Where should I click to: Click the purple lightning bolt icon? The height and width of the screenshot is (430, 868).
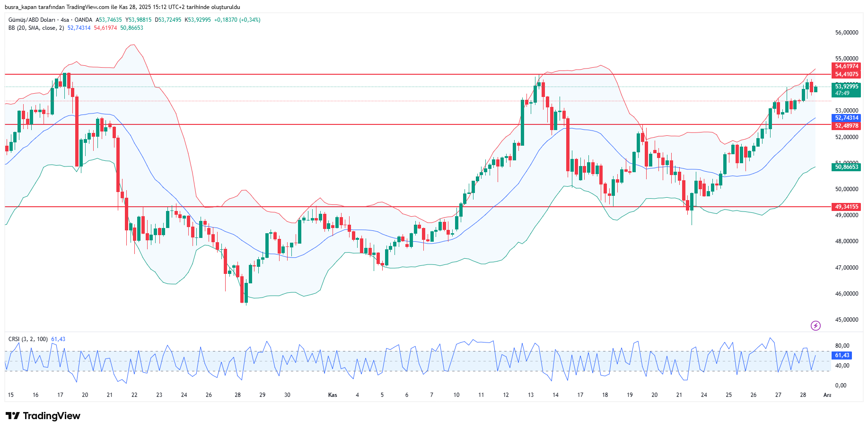click(815, 325)
